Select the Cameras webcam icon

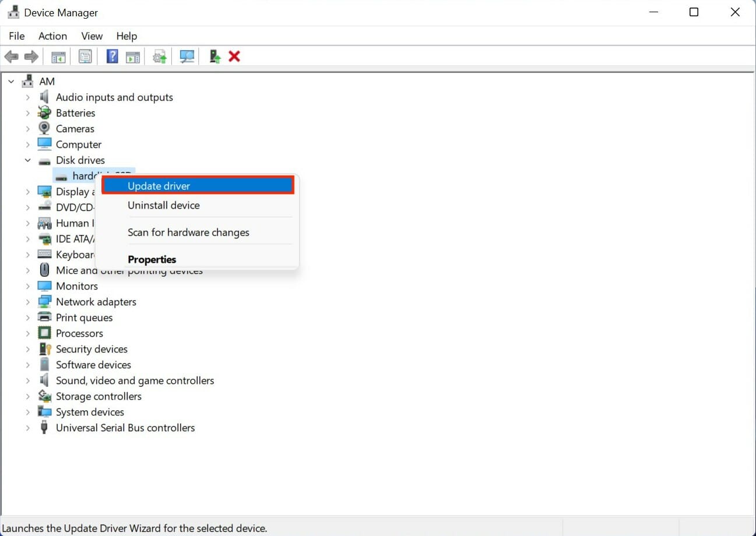pyautogui.click(x=44, y=129)
